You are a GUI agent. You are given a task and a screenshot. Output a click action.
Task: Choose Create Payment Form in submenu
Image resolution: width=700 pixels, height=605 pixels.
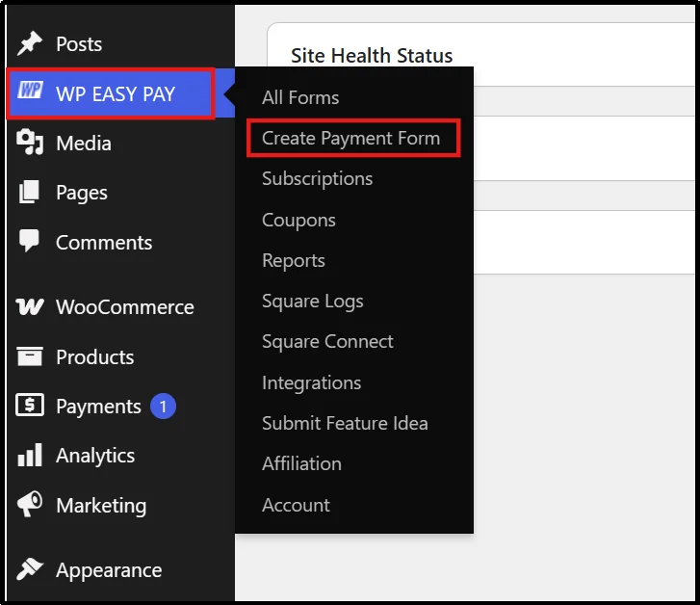(x=350, y=139)
